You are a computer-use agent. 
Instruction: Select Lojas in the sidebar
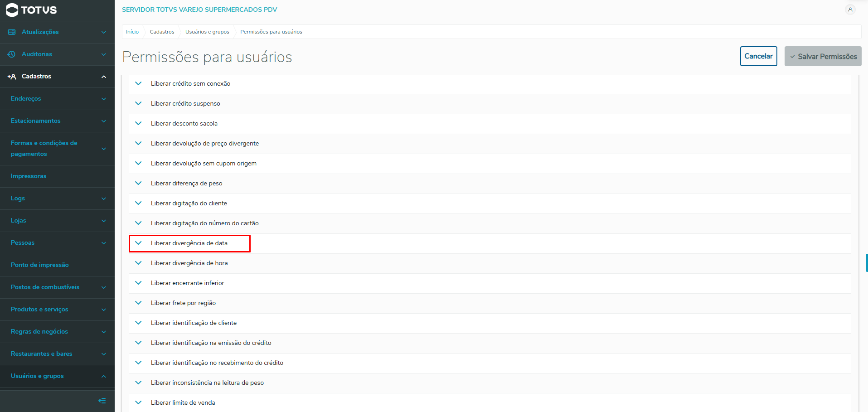[57, 221]
